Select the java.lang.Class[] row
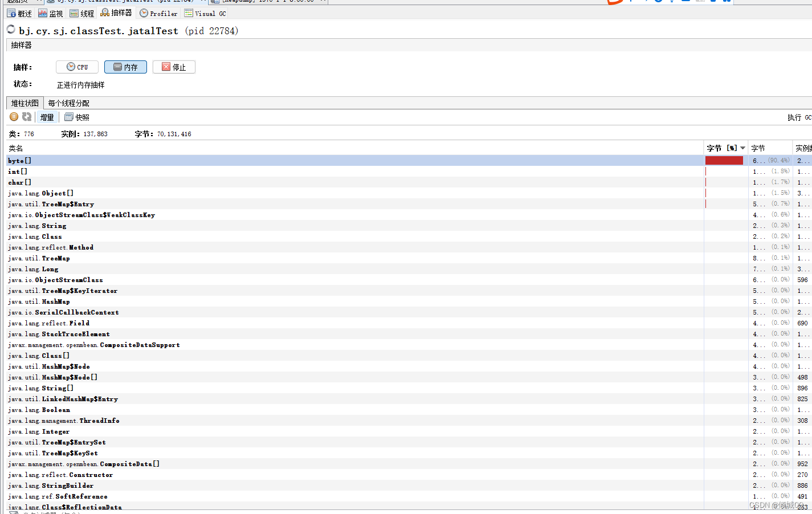This screenshot has height=514, width=812. pos(409,356)
